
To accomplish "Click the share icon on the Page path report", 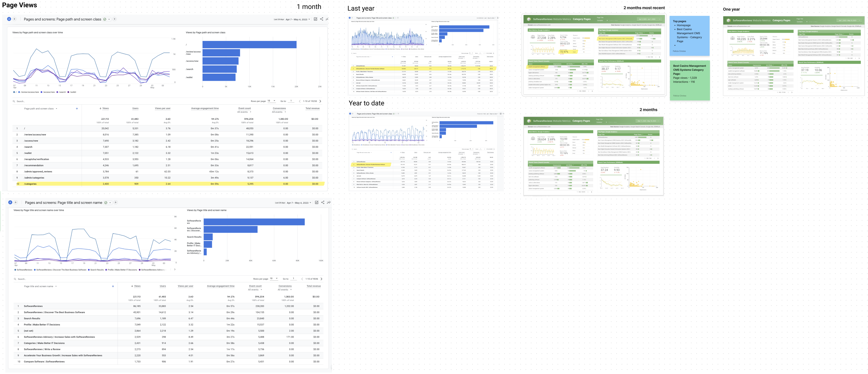I will point(321,19).
